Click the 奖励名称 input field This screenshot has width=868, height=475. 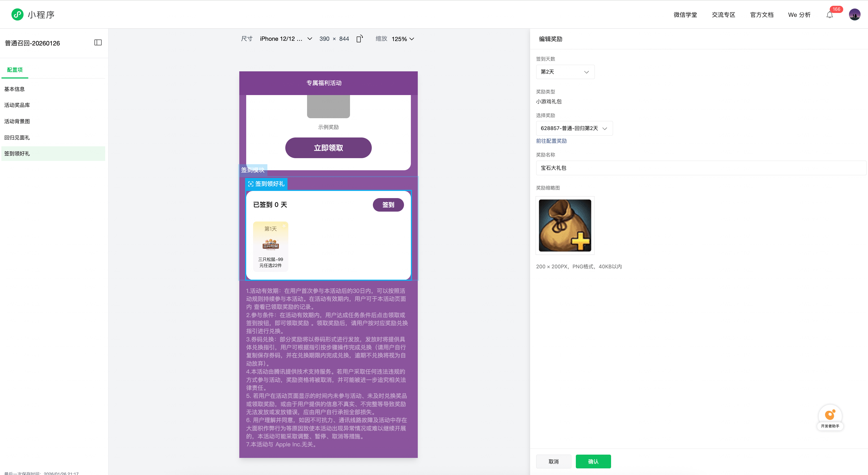pos(700,168)
